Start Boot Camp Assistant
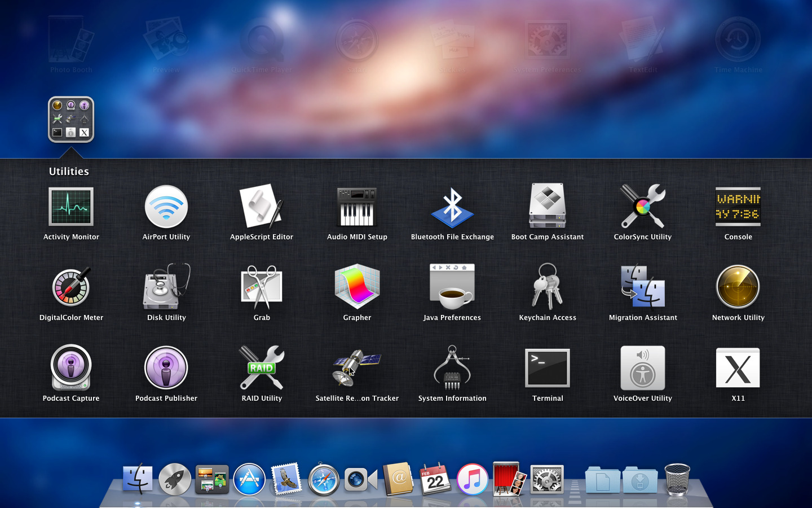 click(548, 208)
